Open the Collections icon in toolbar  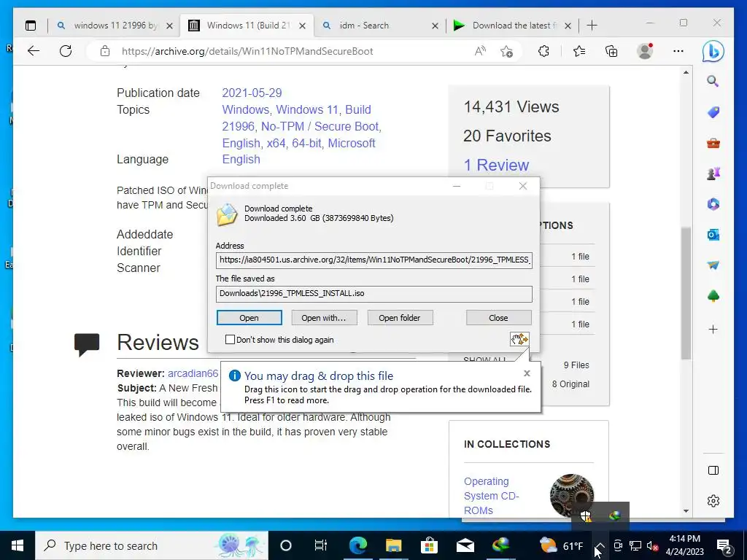point(611,51)
